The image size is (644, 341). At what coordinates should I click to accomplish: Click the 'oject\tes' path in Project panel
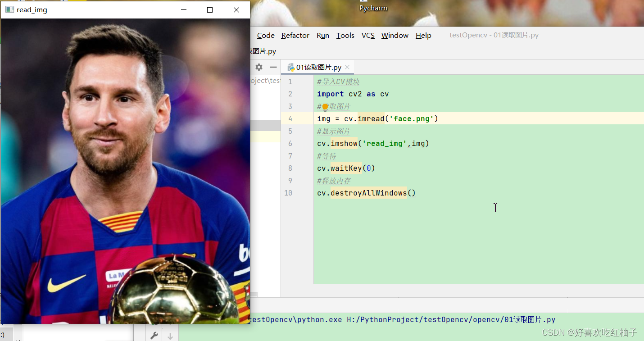point(265,81)
